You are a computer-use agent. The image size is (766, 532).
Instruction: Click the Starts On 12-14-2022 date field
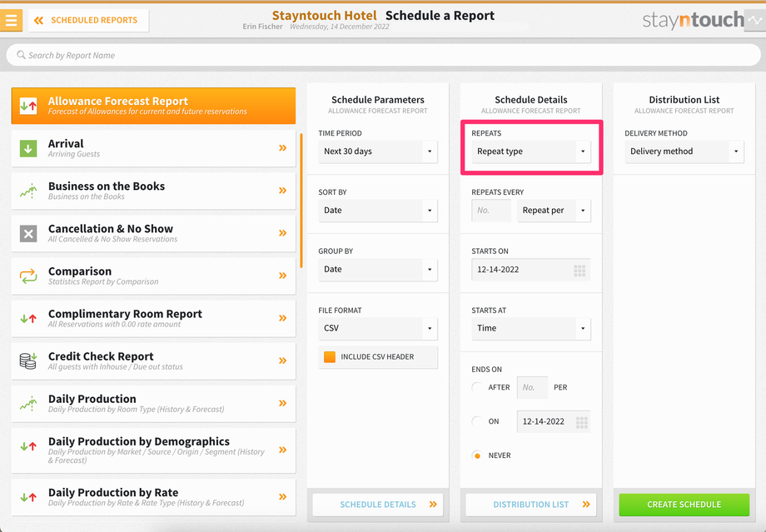point(531,270)
